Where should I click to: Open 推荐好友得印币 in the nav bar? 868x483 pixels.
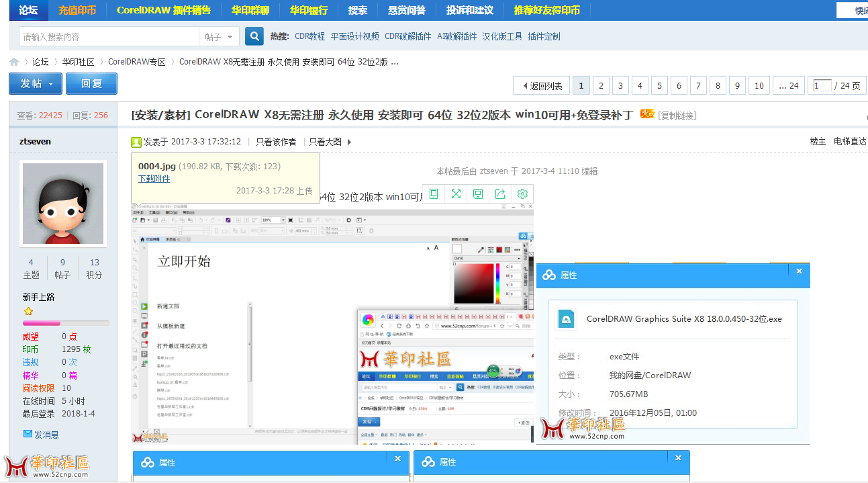pyautogui.click(x=547, y=10)
